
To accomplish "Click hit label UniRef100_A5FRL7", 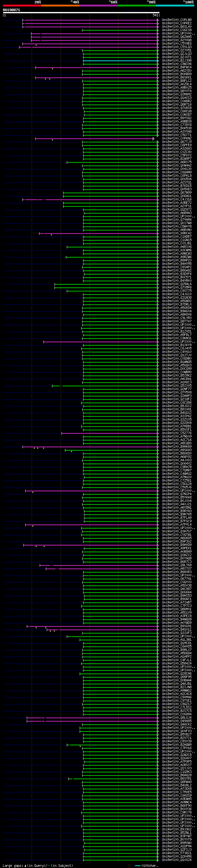I will 176,335.
